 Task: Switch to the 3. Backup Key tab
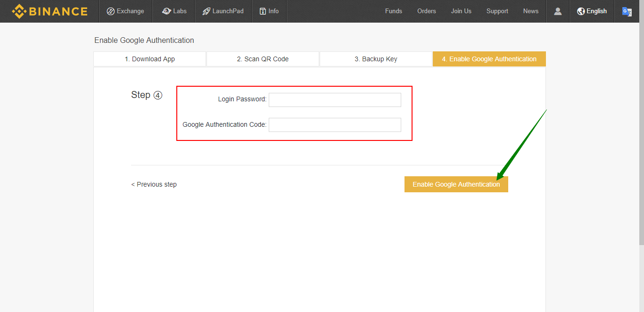(376, 59)
